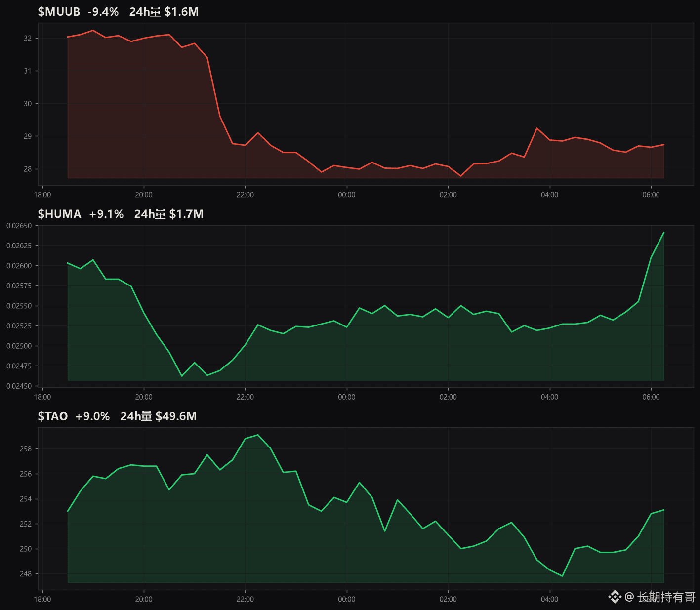Image resolution: width=700 pixels, height=610 pixels.
Task: Select the +9.0% change label for TAO
Action: pyautogui.click(x=92, y=416)
